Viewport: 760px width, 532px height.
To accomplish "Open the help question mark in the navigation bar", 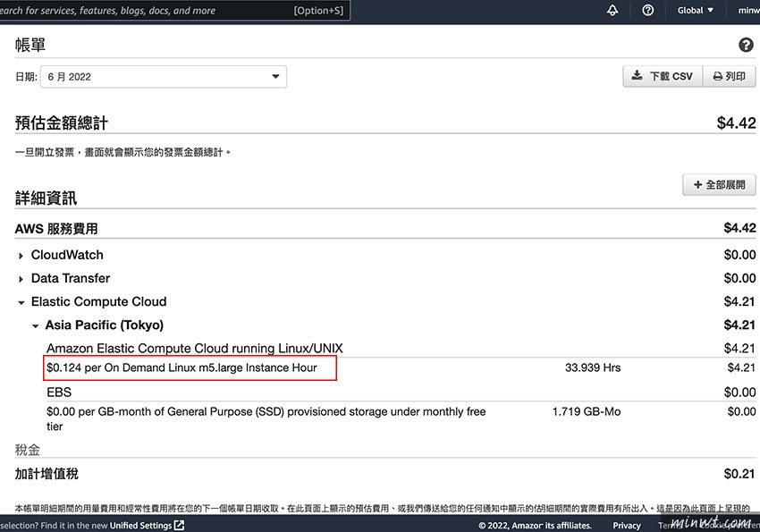I will (647, 10).
